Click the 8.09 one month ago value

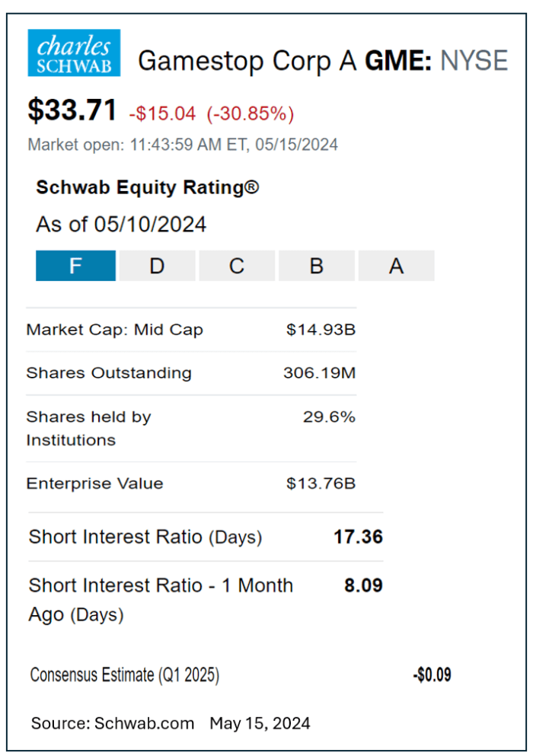362,585
